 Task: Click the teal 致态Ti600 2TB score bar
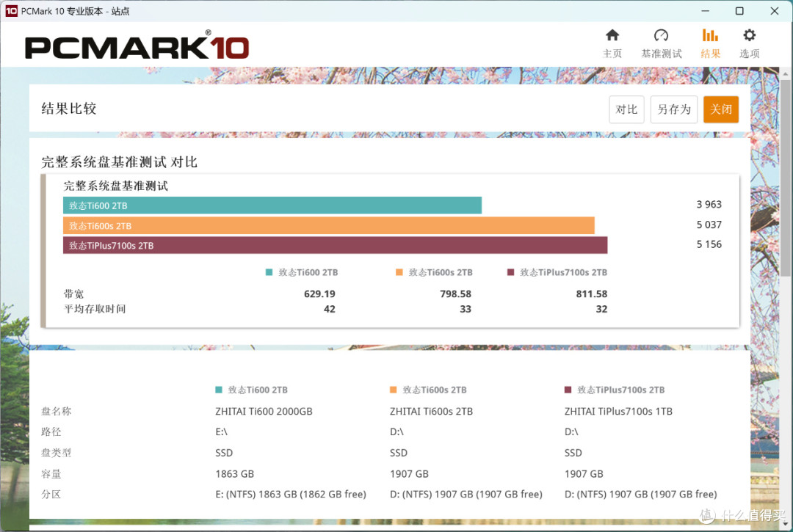click(272, 205)
